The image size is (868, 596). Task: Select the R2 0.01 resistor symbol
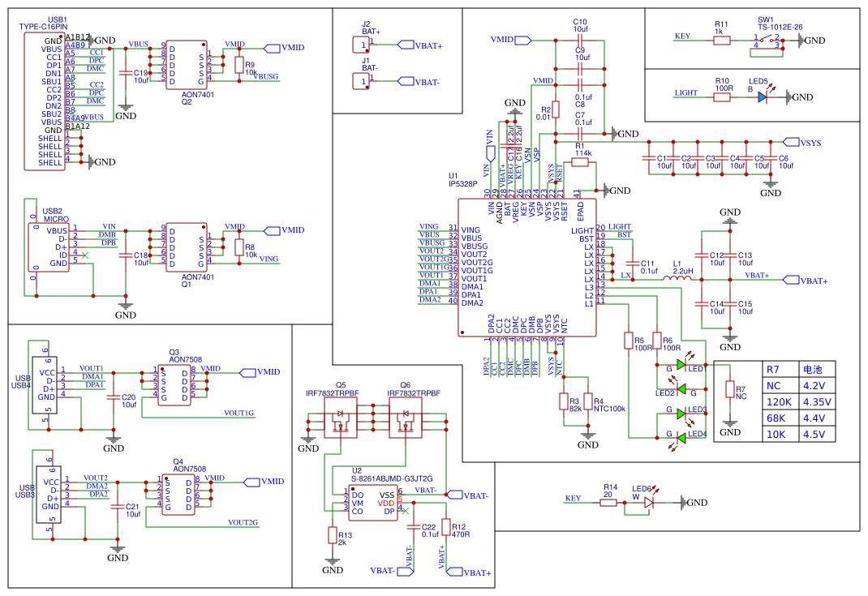point(556,109)
